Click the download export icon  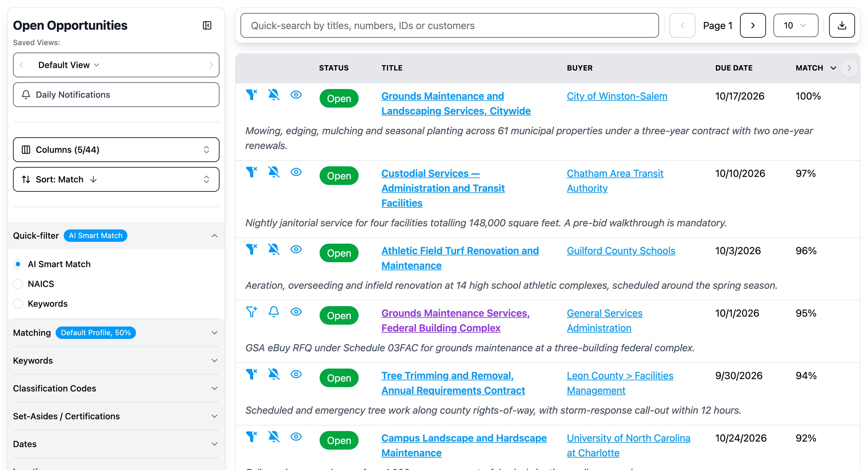pos(841,25)
